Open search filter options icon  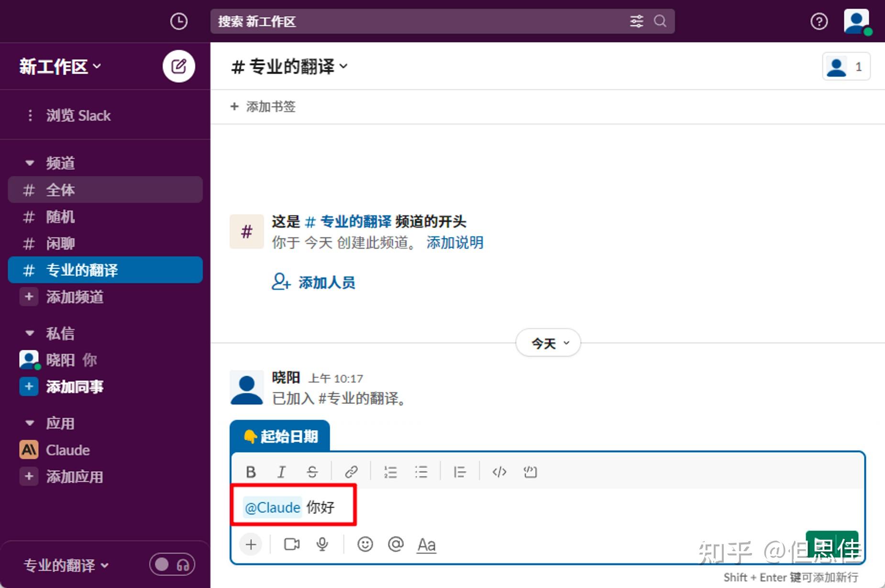pyautogui.click(x=636, y=21)
